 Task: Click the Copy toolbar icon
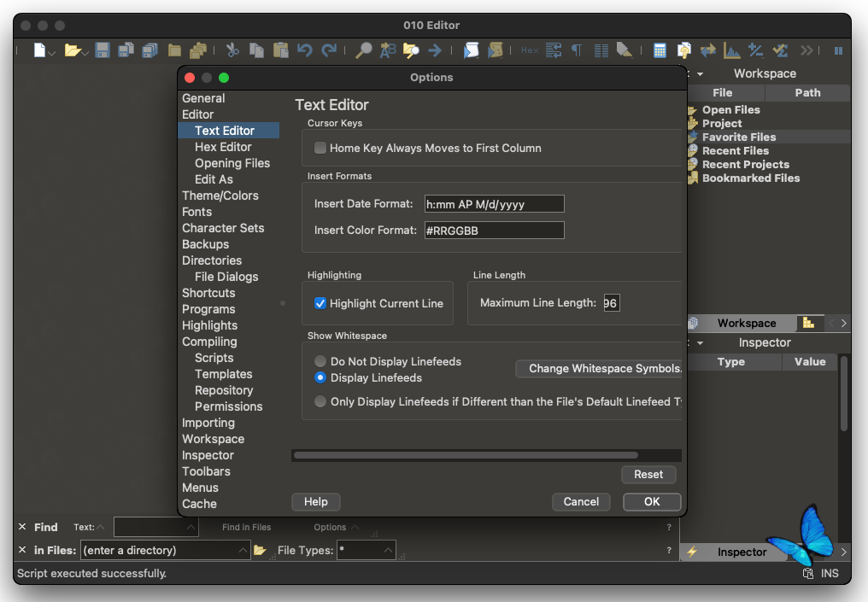256,50
